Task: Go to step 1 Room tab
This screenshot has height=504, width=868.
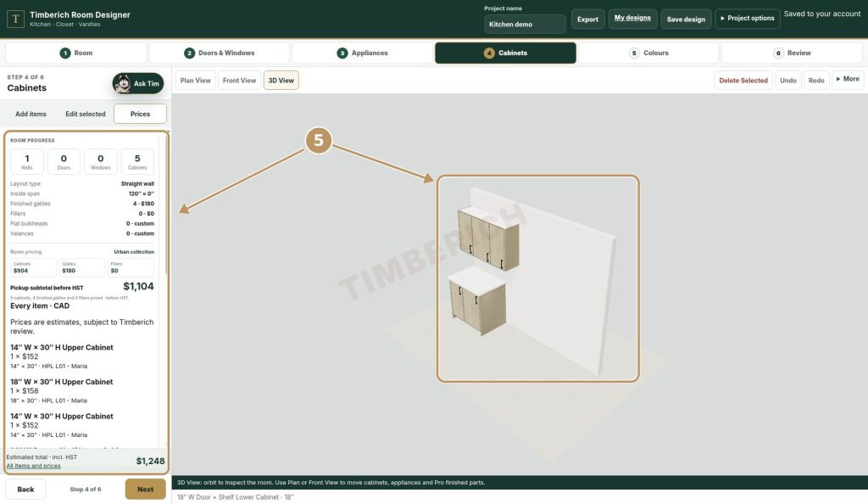Action: [x=75, y=53]
